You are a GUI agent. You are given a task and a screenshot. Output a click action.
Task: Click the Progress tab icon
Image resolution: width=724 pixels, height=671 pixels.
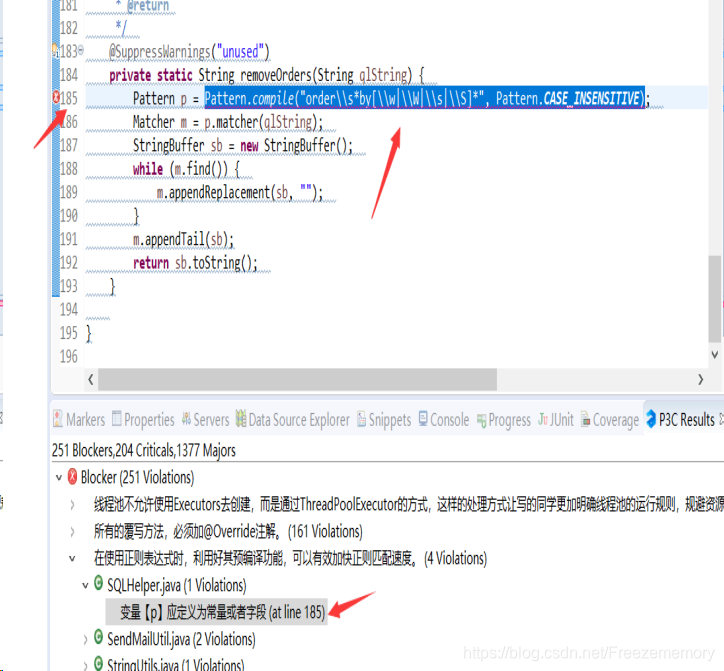[482, 421]
